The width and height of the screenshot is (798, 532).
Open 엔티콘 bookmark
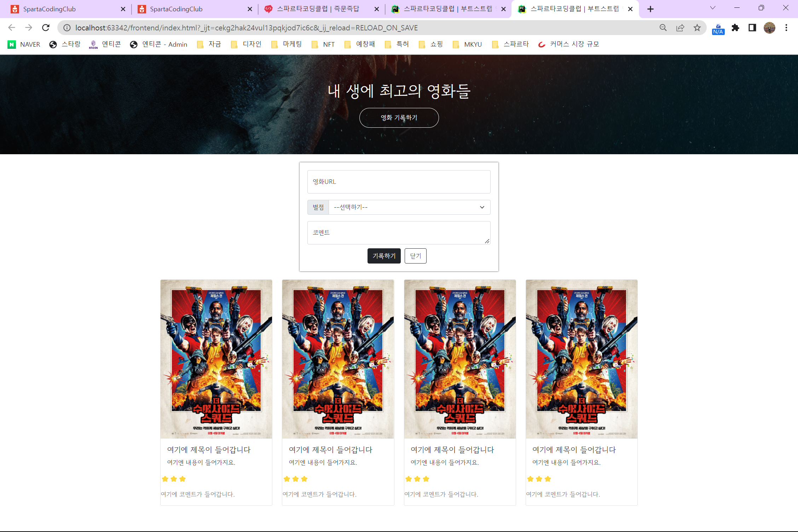[105, 44]
